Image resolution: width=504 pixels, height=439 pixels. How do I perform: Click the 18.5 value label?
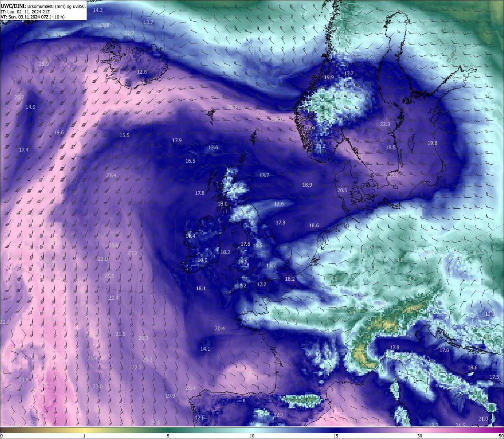pos(391,147)
